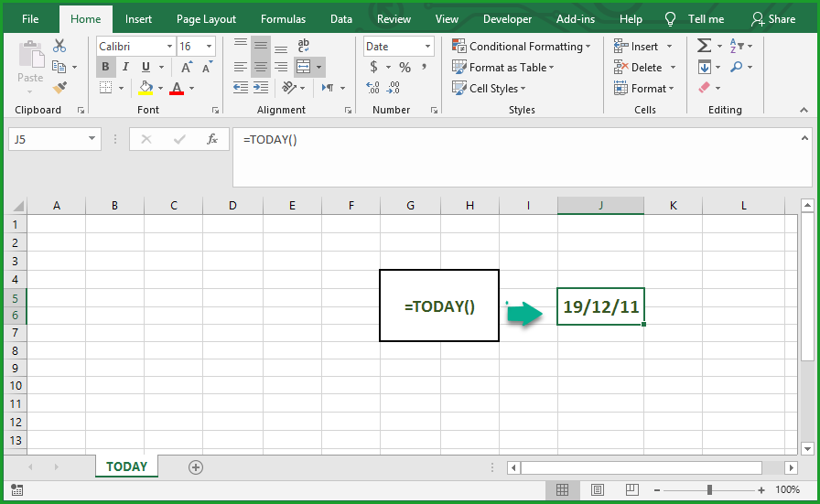Open Conditional Formatting menu
Screen dimensions: 820x504
522,47
